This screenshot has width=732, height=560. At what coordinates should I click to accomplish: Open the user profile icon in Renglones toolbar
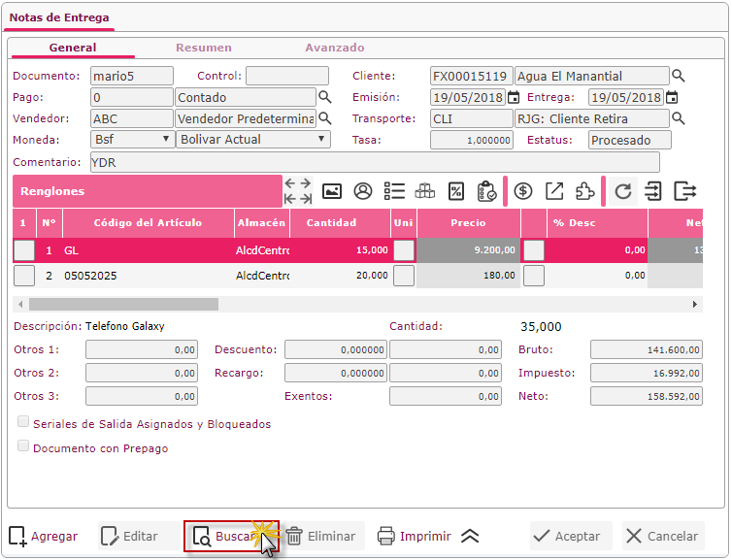(363, 191)
